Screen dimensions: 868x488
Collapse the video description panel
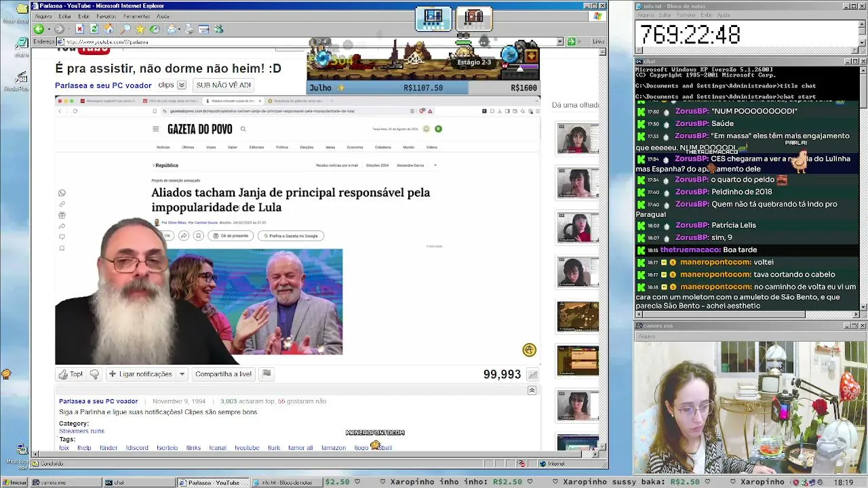pyautogui.click(x=532, y=390)
